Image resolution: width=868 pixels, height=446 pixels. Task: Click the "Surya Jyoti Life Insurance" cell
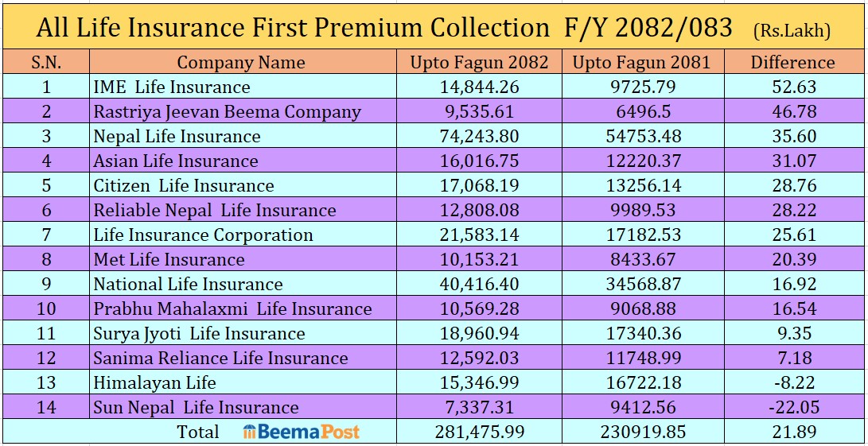pos(199,333)
